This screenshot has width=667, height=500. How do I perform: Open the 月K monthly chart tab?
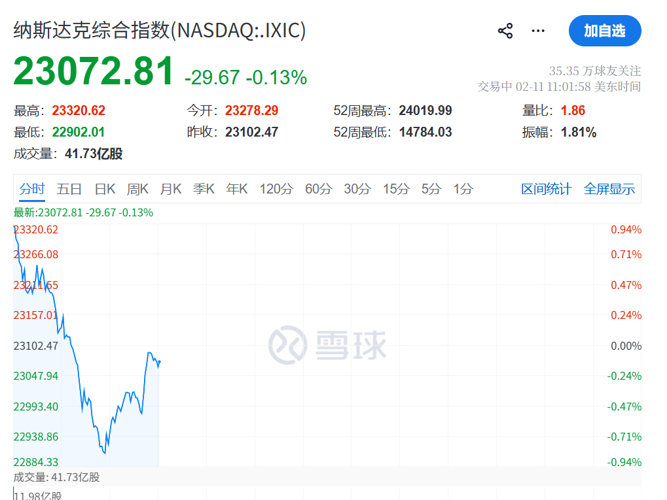click(171, 189)
